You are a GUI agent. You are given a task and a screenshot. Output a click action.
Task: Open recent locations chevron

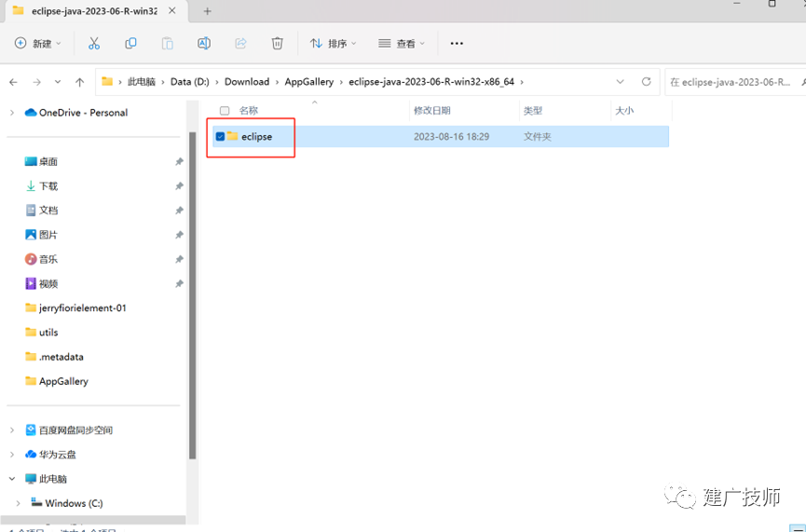(58, 82)
